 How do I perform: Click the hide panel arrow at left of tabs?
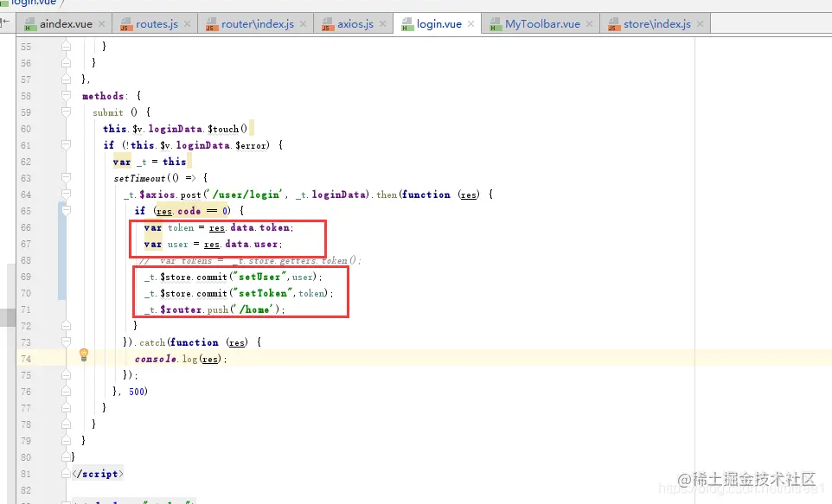coord(5,22)
